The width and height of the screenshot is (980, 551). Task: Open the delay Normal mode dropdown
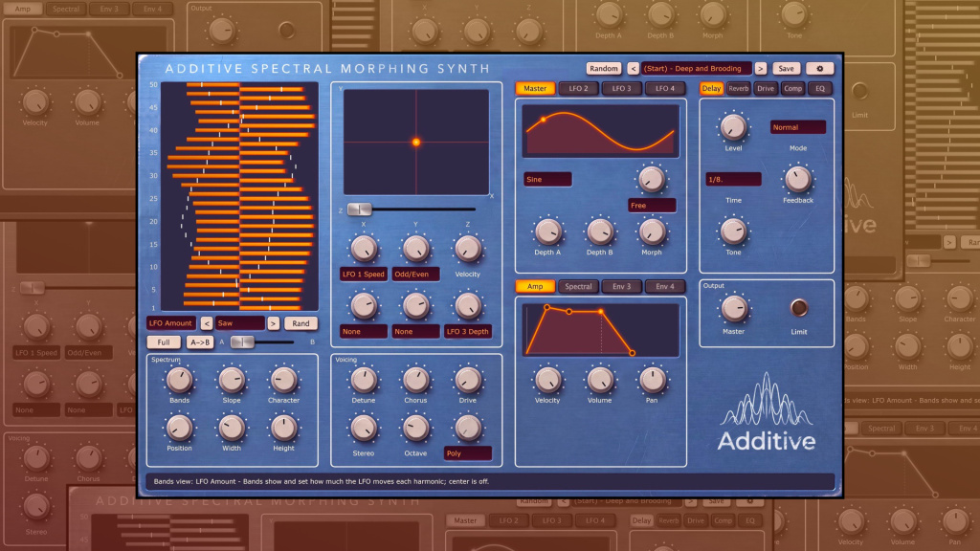[x=798, y=127]
